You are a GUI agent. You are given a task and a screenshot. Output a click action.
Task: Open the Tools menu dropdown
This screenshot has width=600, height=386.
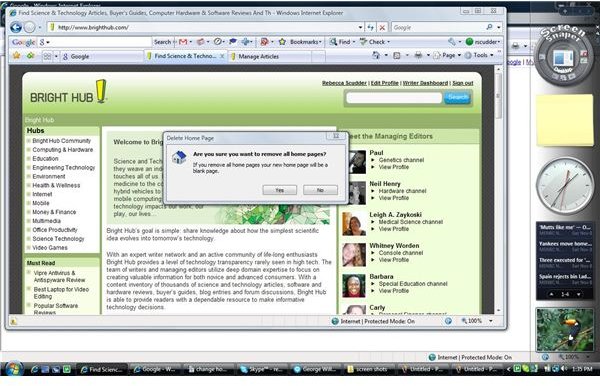point(479,55)
